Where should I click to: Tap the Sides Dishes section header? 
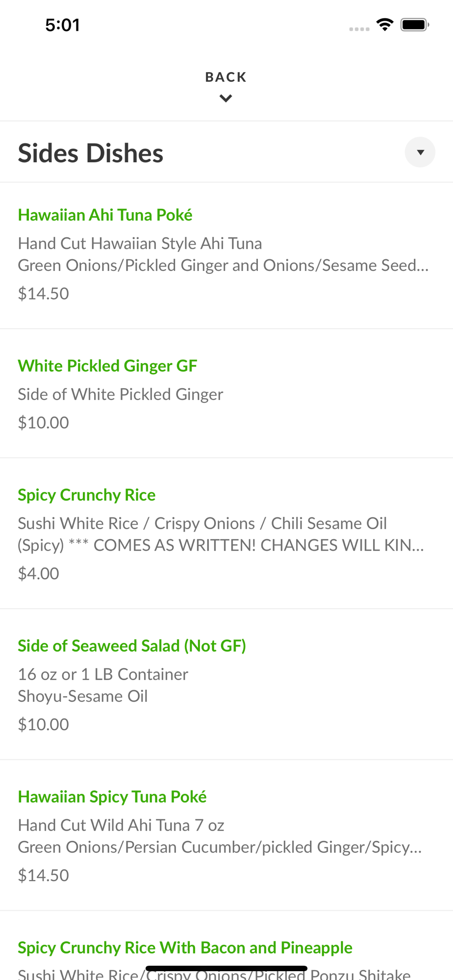(x=91, y=153)
